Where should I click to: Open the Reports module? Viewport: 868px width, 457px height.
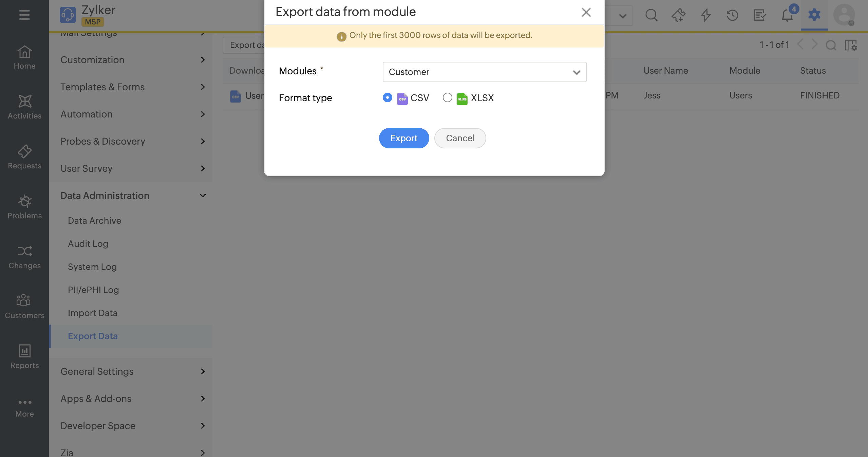(x=24, y=357)
